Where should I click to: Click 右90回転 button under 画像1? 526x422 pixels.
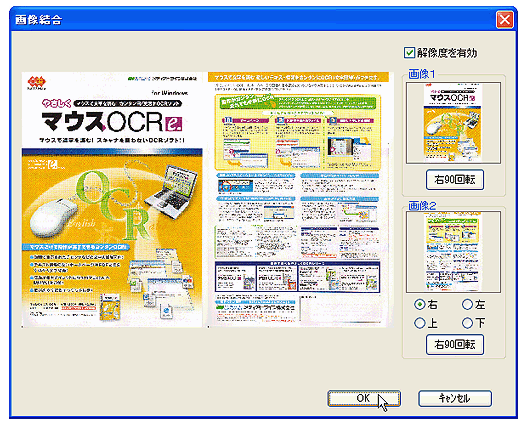(455, 180)
